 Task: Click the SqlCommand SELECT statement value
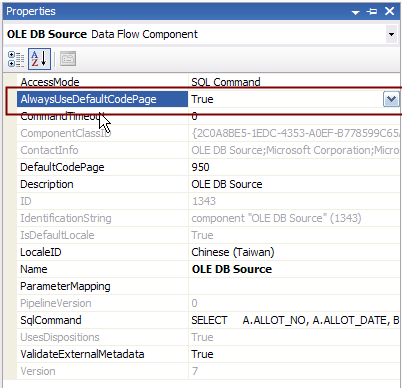[x=294, y=320]
